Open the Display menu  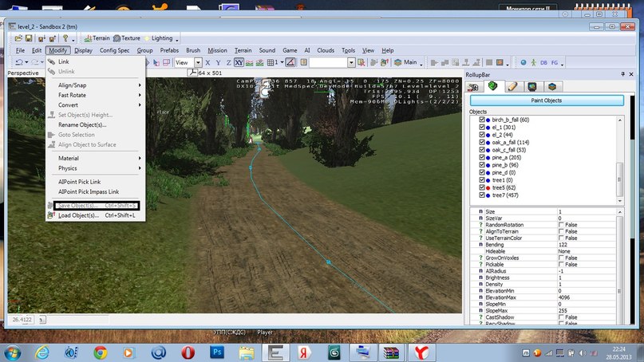point(83,50)
